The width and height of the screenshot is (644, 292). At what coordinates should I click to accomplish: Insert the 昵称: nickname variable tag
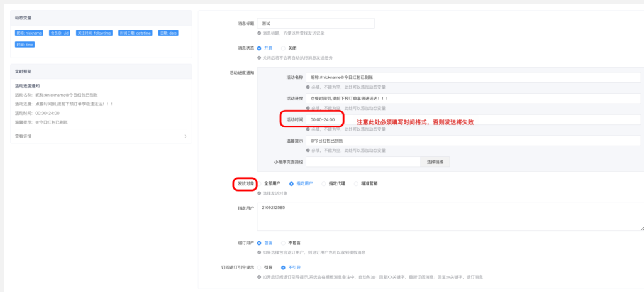(29, 33)
